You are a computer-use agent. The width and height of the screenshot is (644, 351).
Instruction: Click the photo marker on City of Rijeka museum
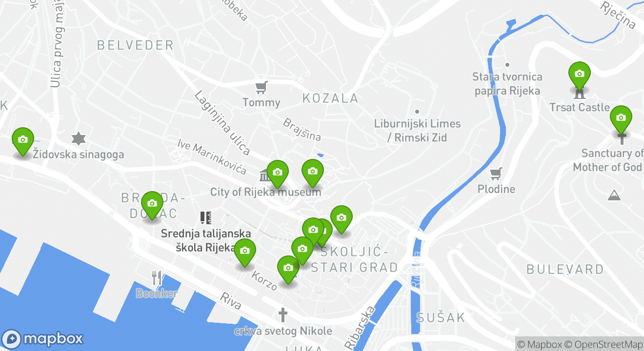[277, 174]
